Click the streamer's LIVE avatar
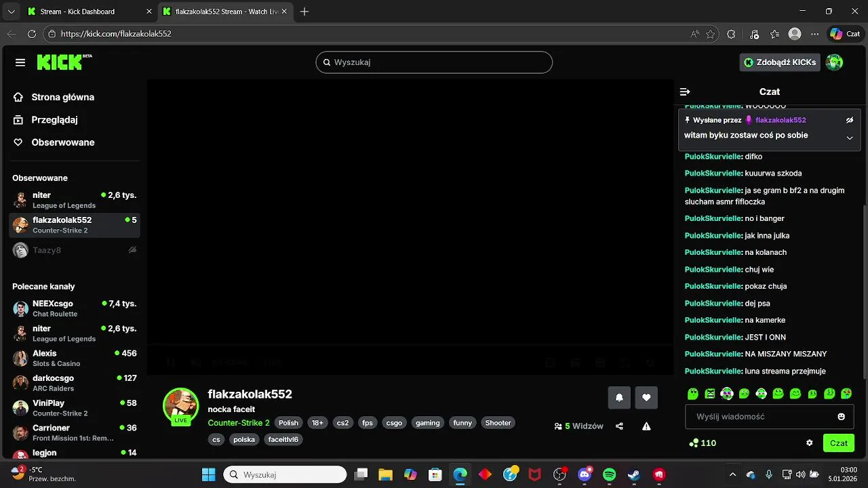Image resolution: width=868 pixels, height=488 pixels. coord(180,405)
